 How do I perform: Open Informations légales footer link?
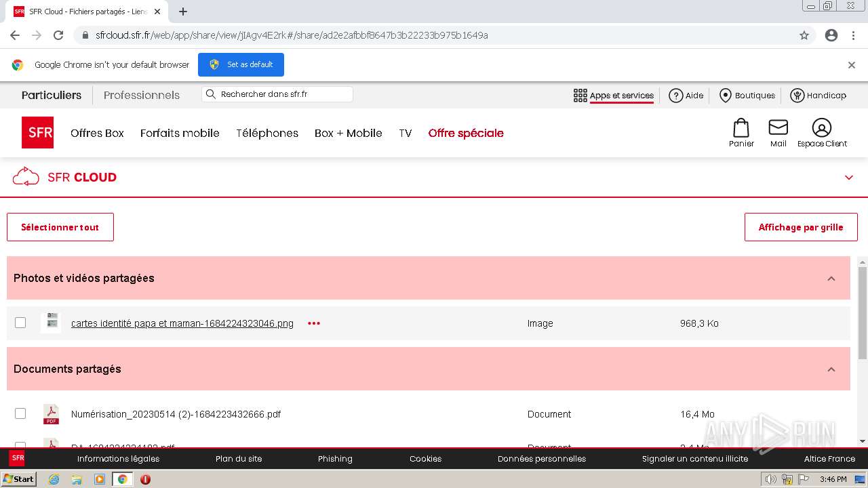point(118,459)
